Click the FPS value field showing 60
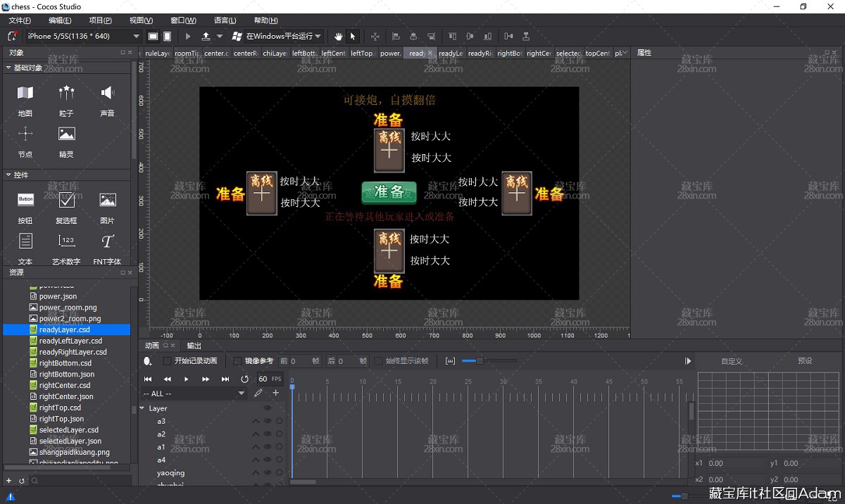The height and width of the screenshot is (504, 845). click(263, 379)
